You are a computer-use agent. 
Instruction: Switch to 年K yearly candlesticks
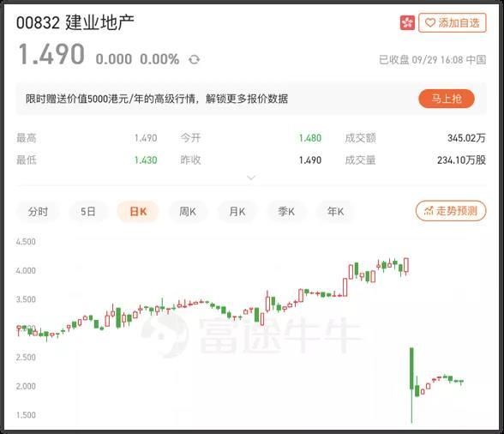coord(336,211)
